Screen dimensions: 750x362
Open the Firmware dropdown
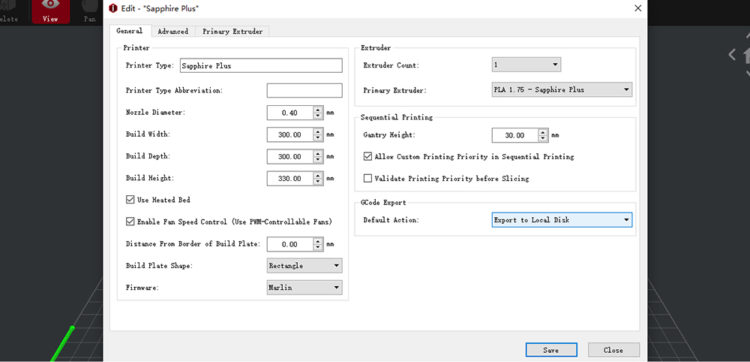[x=305, y=287]
